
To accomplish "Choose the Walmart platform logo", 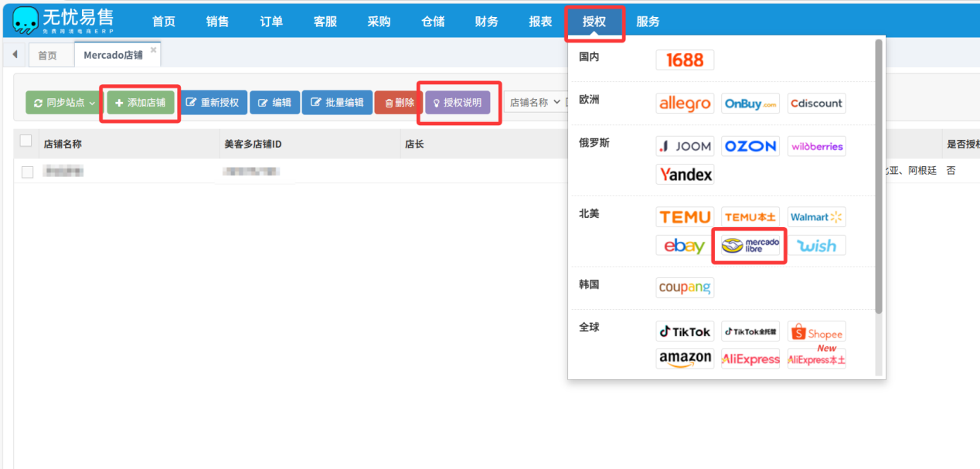I will [816, 217].
